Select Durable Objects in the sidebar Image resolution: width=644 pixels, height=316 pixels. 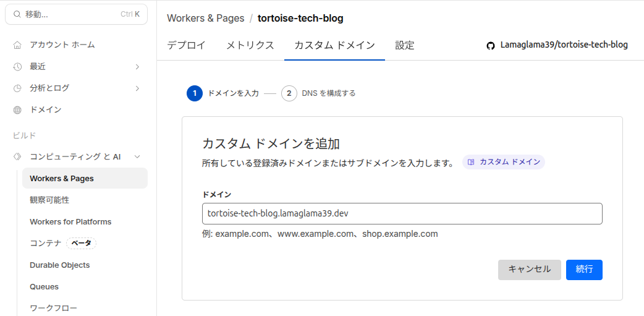(x=59, y=265)
